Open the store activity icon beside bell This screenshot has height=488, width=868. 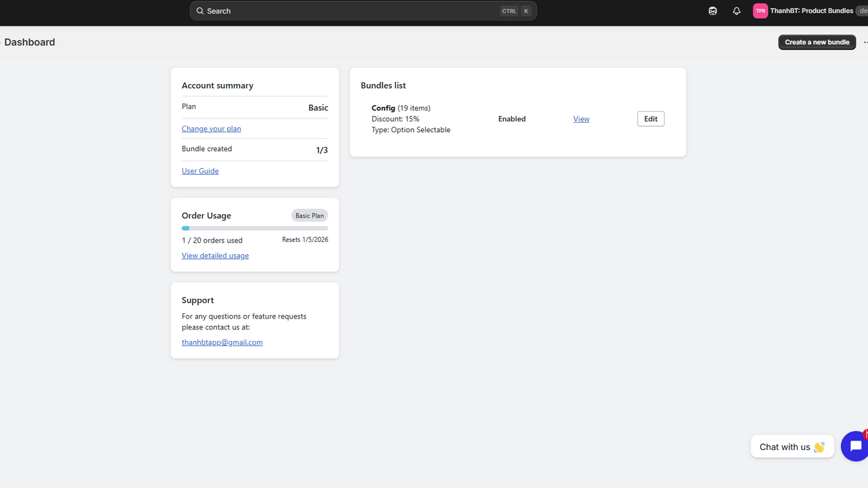coord(713,11)
